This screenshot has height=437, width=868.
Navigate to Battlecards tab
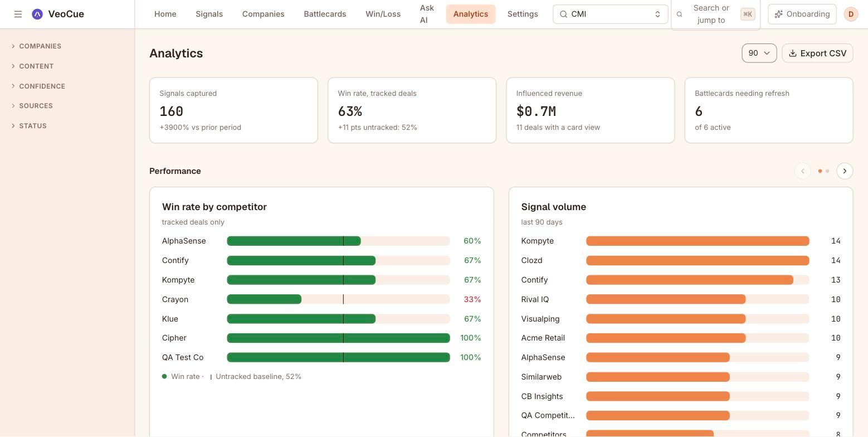click(325, 14)
